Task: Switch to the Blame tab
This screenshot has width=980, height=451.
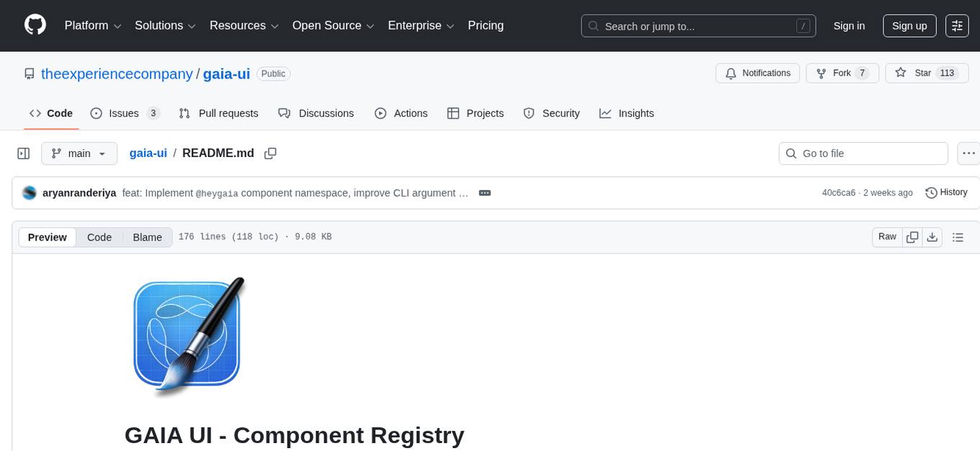Action: [x=147, y=237]
